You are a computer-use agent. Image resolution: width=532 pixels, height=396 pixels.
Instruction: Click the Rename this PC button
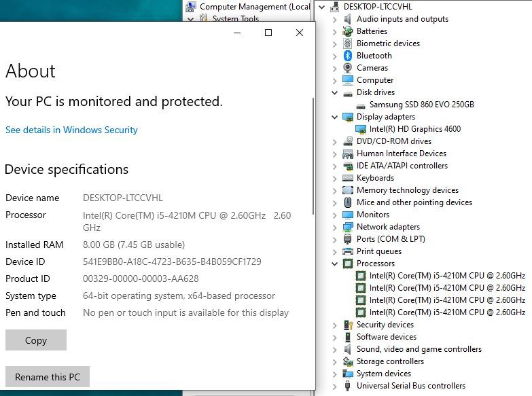[48, 377]
